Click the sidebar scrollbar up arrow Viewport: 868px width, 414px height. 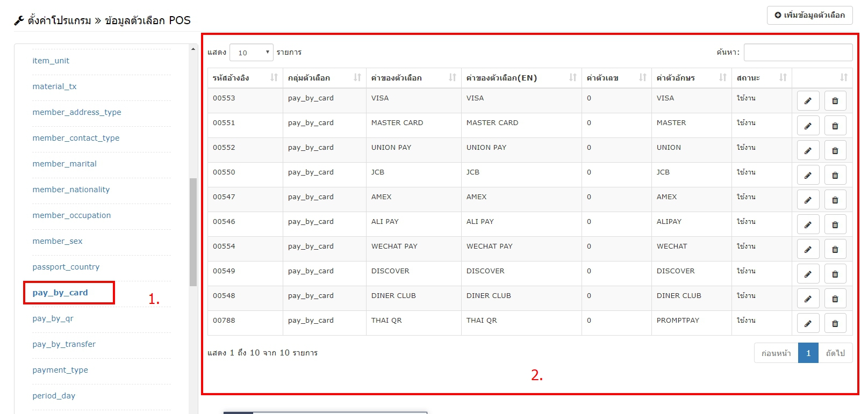[193, 49]
